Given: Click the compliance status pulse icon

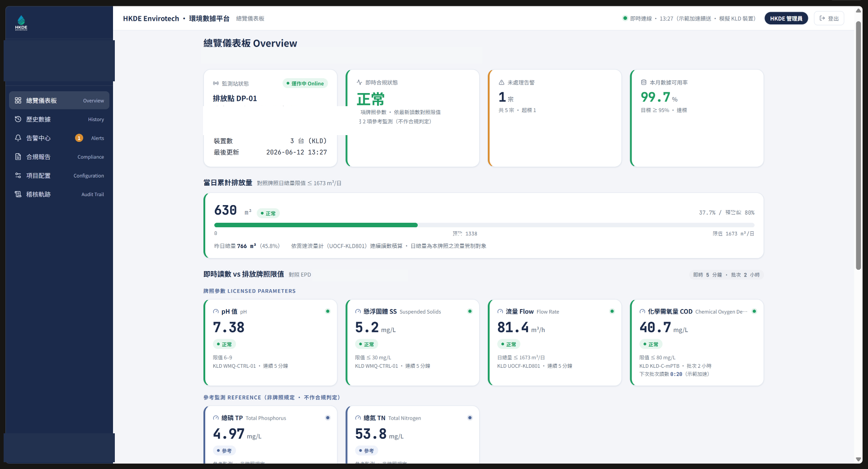Looking at the screenshot, I should pyautogui.click(x=359, y=82).
